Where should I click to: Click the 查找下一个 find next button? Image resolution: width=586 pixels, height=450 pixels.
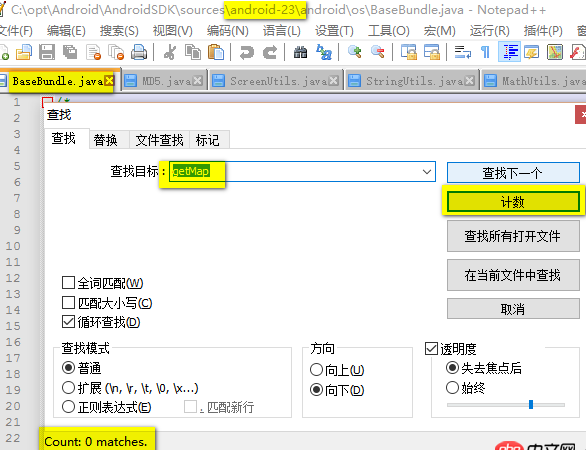(513, 173)
